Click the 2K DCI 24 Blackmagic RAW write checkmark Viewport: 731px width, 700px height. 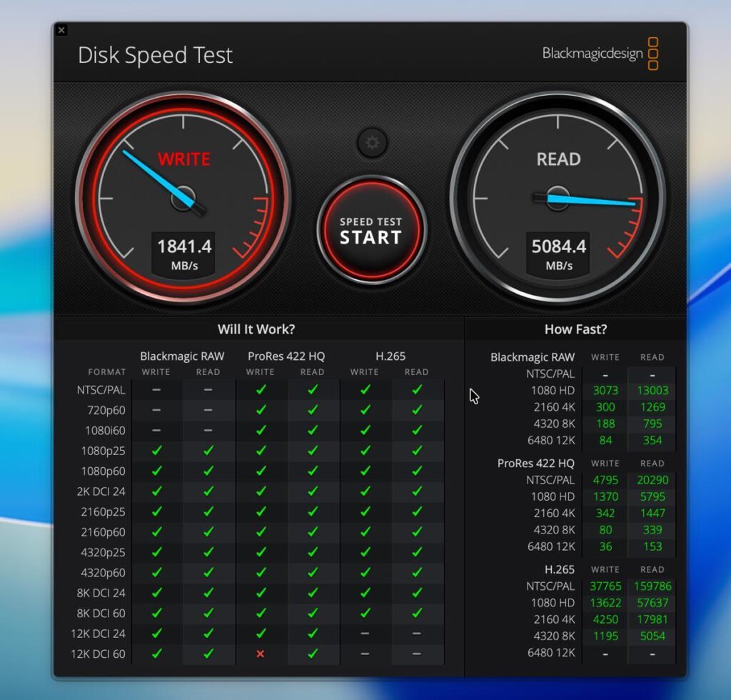(x=156, y=491)
